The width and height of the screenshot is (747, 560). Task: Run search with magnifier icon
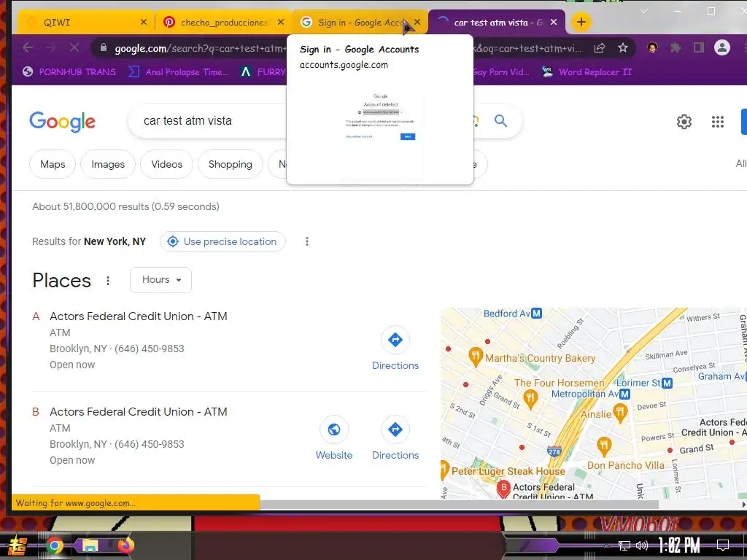500,121
